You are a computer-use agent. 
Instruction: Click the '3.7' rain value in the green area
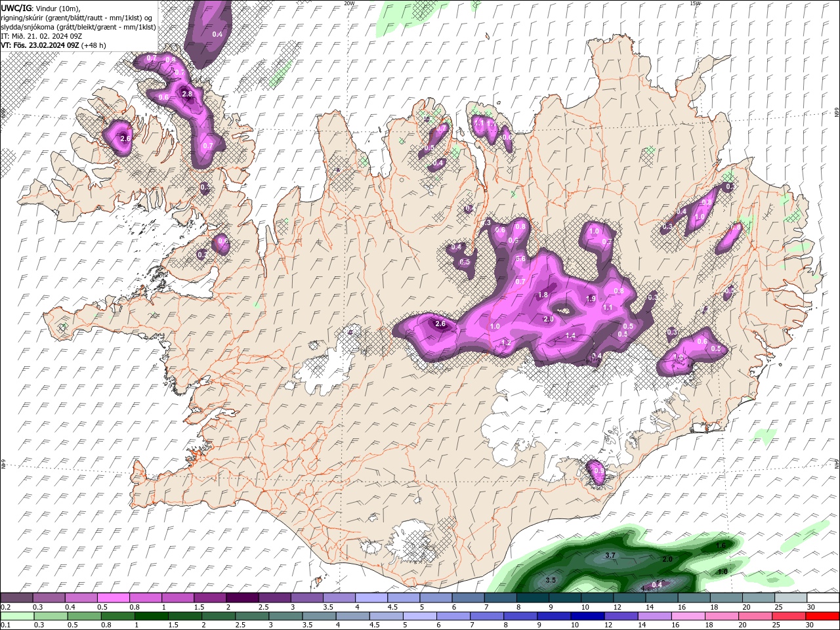[610, 555]
